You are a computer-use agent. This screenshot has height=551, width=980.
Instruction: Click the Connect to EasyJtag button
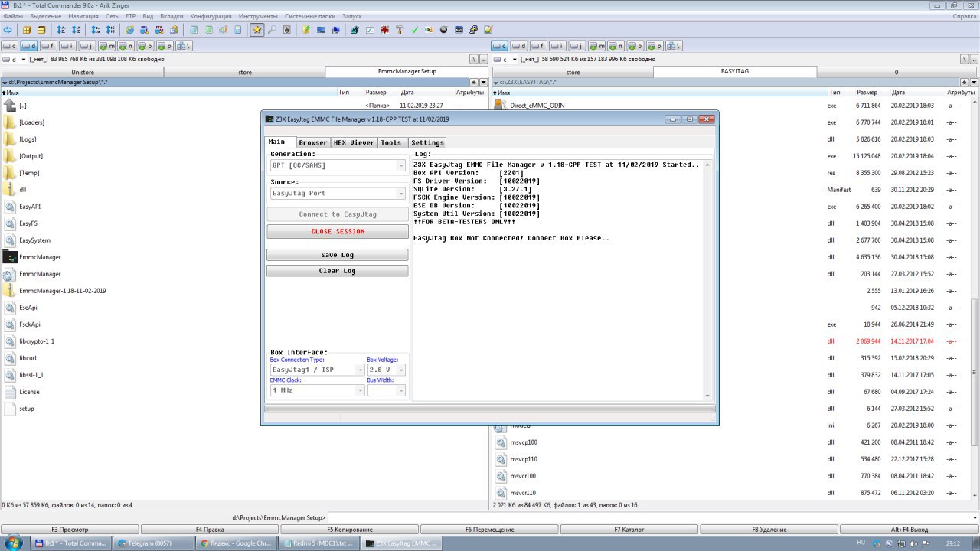(x=338, y=214)
